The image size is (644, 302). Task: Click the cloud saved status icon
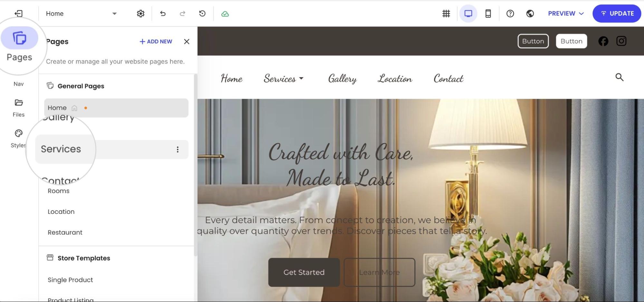pyautogui.click(x=225, y=14)
